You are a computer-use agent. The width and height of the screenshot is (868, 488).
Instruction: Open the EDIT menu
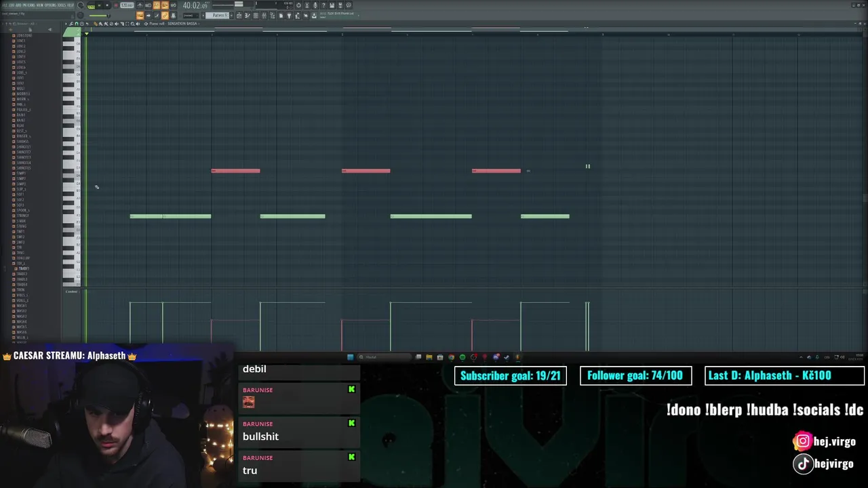coord(11,5)
